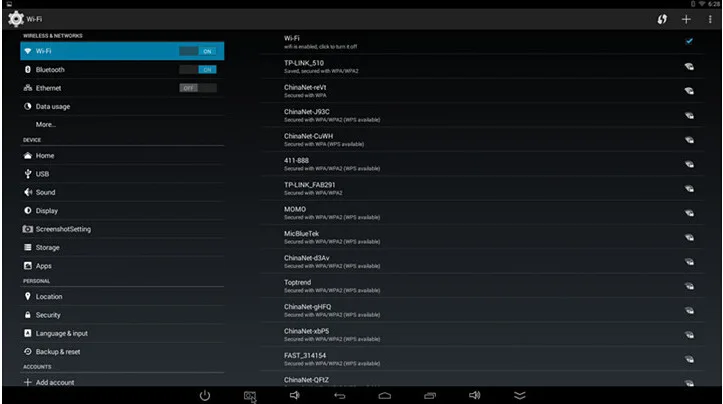Select ChinaNet-CuWH network name
The image size is (723, 404).
(x=308, y=136)
